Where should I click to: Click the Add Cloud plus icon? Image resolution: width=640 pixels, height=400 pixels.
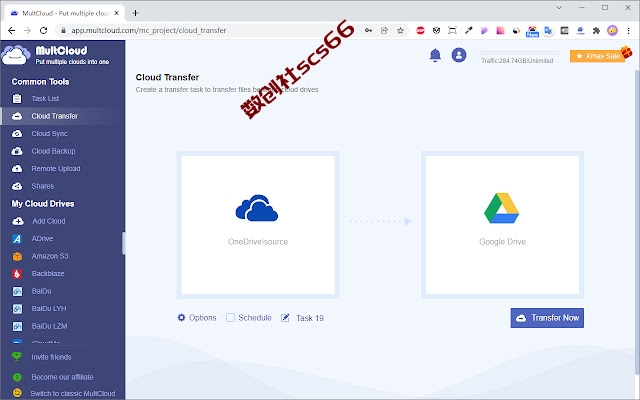coord(18,221)
